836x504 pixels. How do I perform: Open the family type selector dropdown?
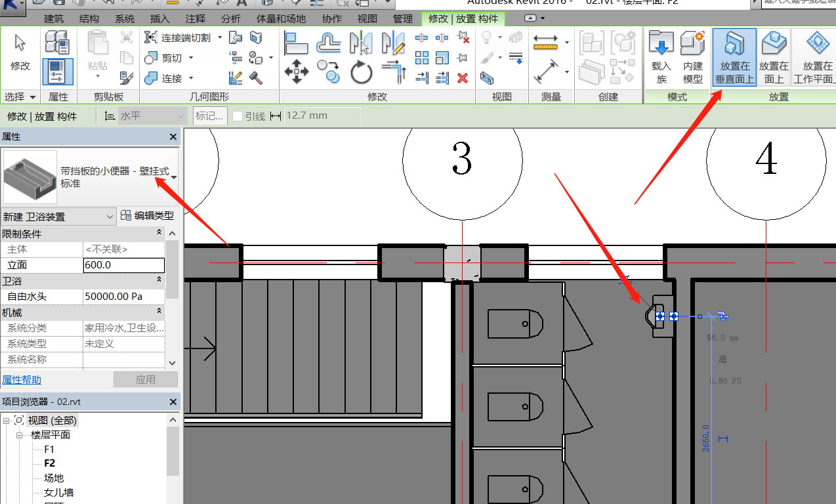click(x=173, y=177)
